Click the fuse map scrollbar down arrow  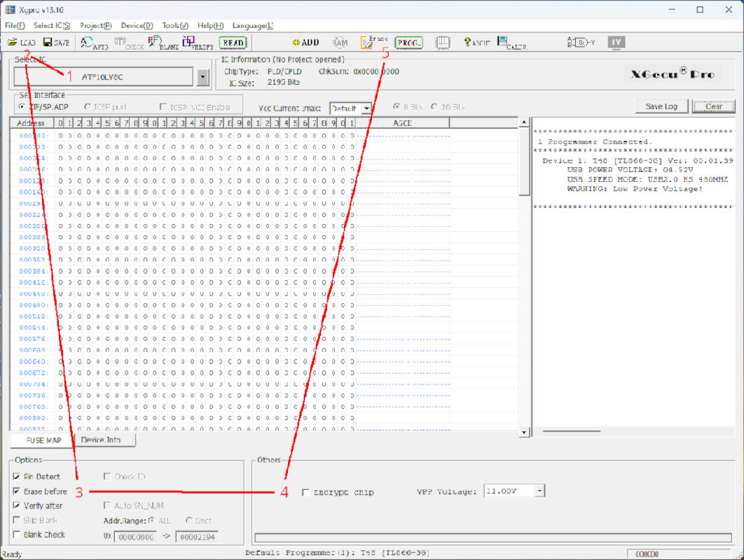pos(524,432)
